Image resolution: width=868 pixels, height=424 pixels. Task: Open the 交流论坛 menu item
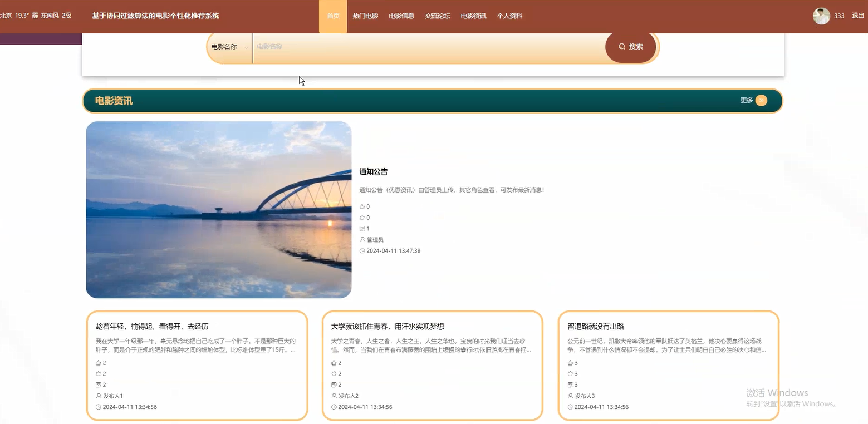(437, 16)
